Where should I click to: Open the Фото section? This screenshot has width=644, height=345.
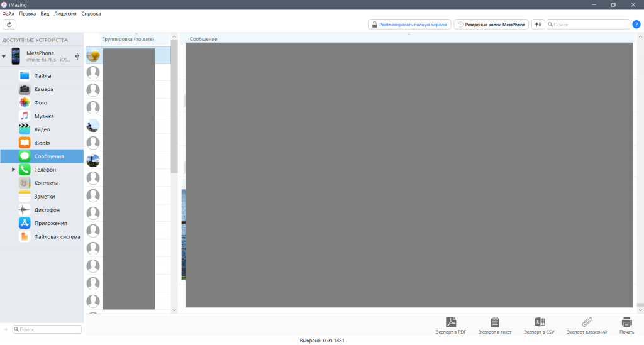point(42,102)
